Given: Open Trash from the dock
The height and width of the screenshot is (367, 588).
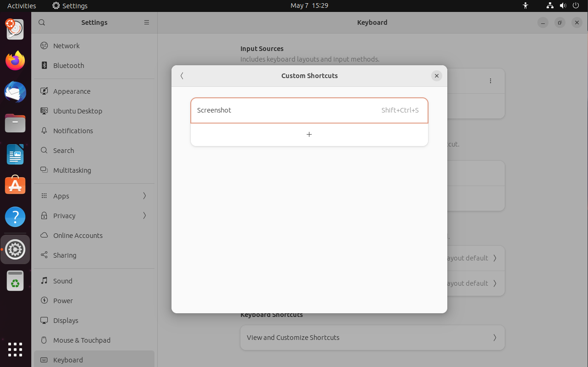Looking at the screenshot, I should click(15, 281).
